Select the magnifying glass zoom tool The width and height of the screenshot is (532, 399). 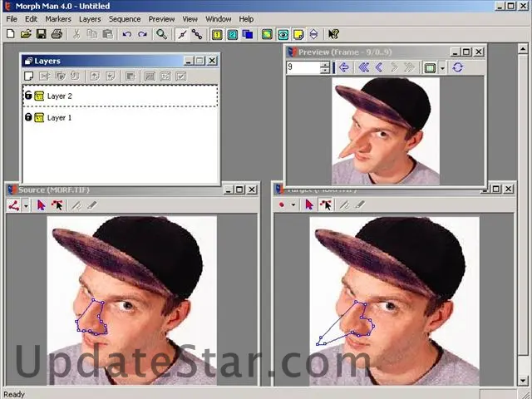click(161, 34)
